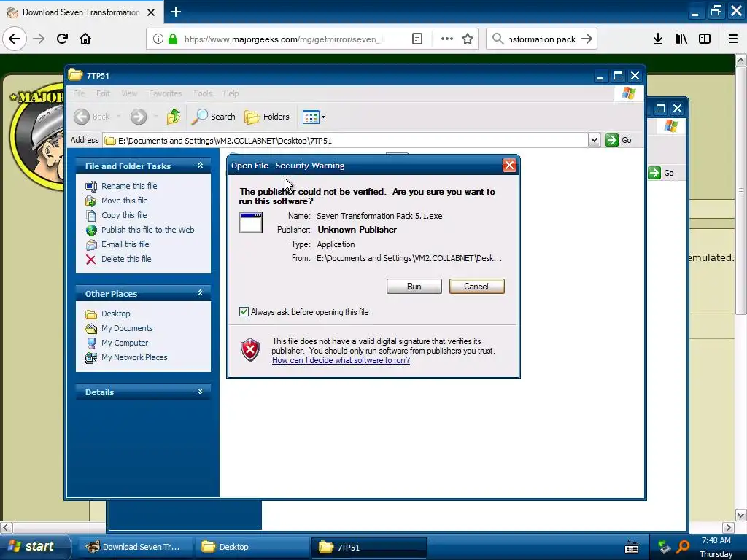Click the on-screen keyboard tray icon
This screenshot has width=747, height=560.
[x=632, y=546]
